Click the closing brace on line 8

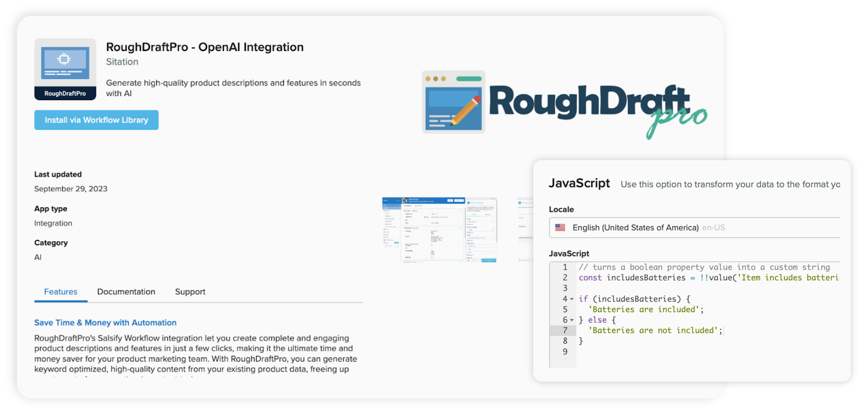coord(581,341)
